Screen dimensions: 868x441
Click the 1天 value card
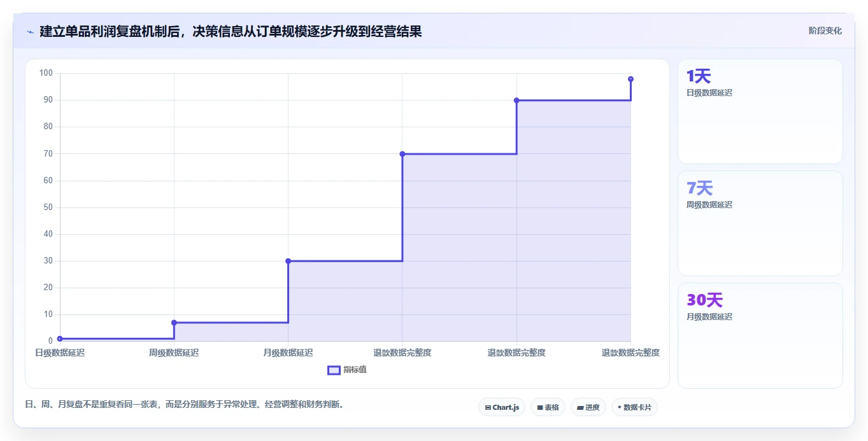coord(760,111)
